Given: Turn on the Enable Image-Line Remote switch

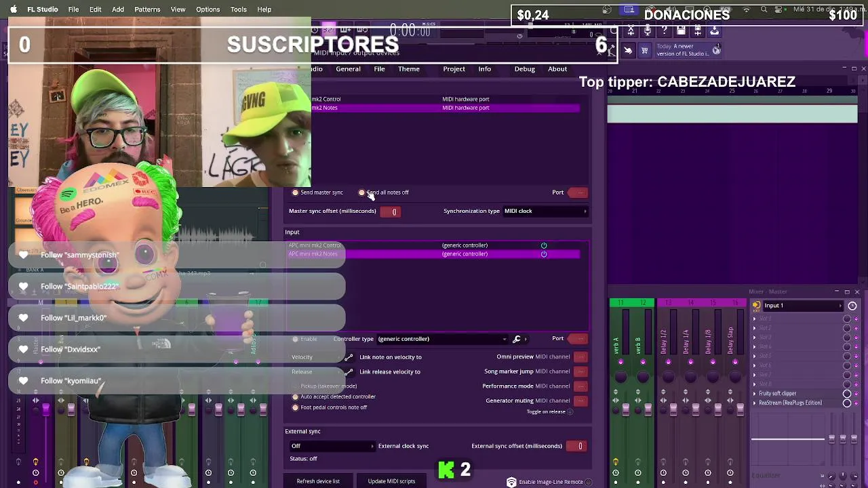Looking at the screenshot, I should [588, 482].
